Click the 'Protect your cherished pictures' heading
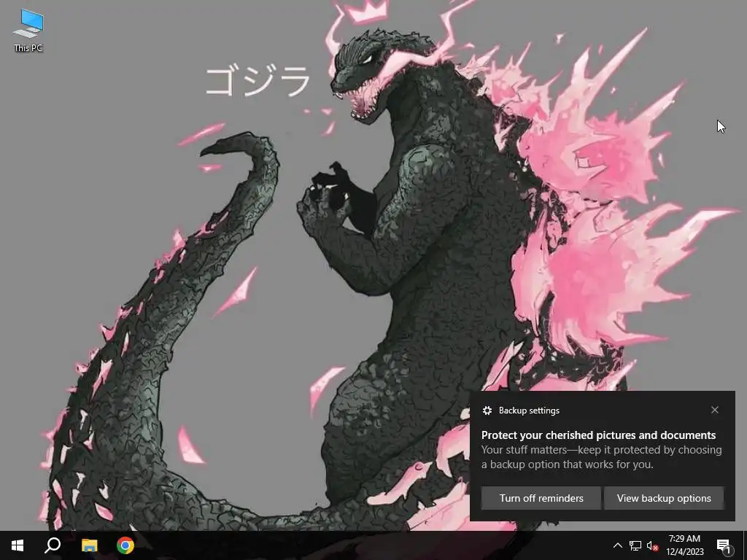747x560 pixels. click(x=598, y=435)
